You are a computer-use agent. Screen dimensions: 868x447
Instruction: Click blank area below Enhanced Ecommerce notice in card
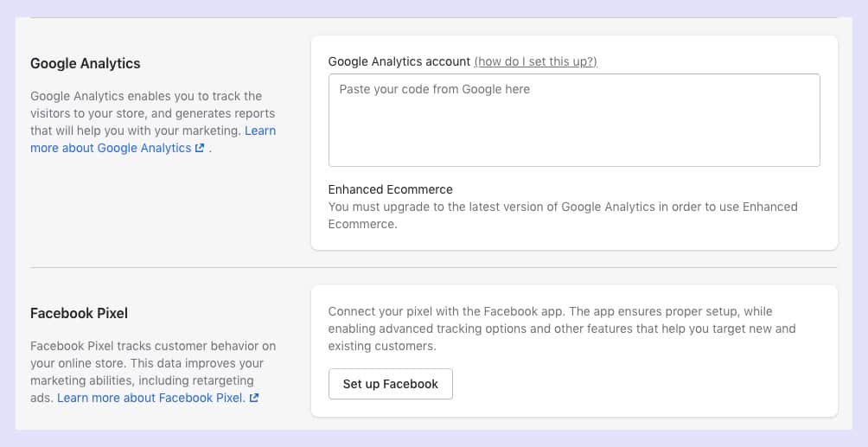(x=574, y=240)
